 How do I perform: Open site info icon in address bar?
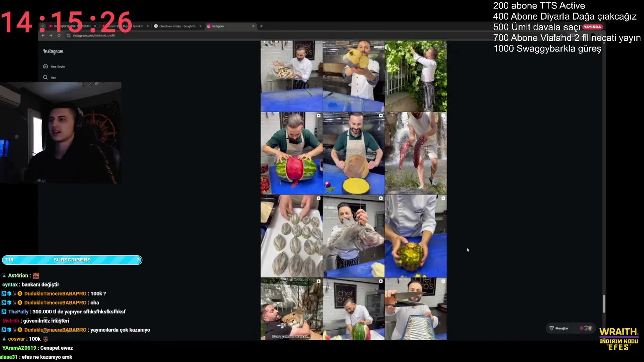click(x=68, y=35)
